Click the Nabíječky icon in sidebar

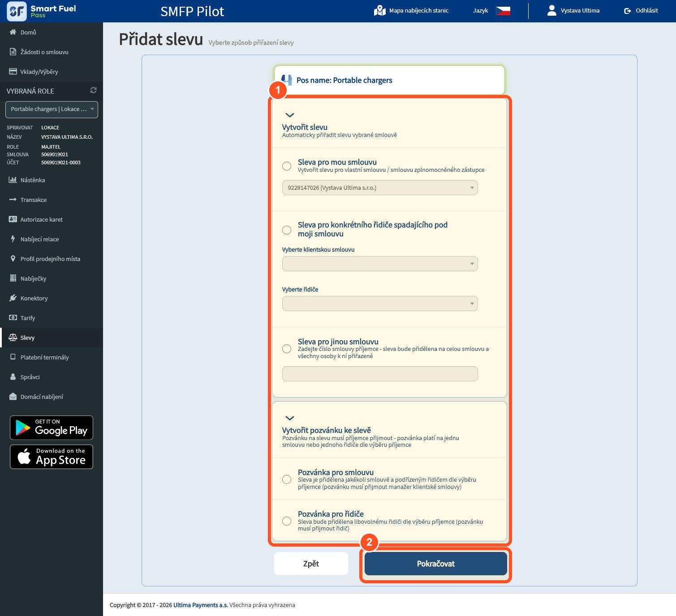click(x=13, y=278)
